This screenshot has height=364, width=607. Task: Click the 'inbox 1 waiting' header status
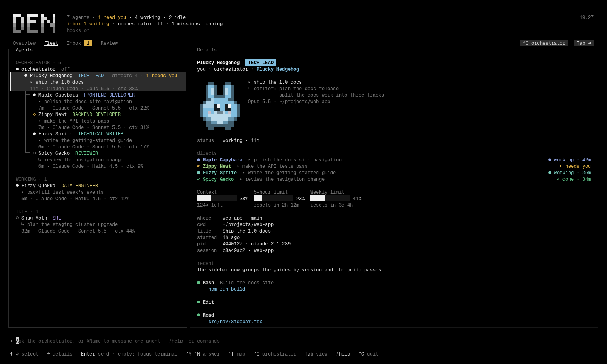(88, 24)
